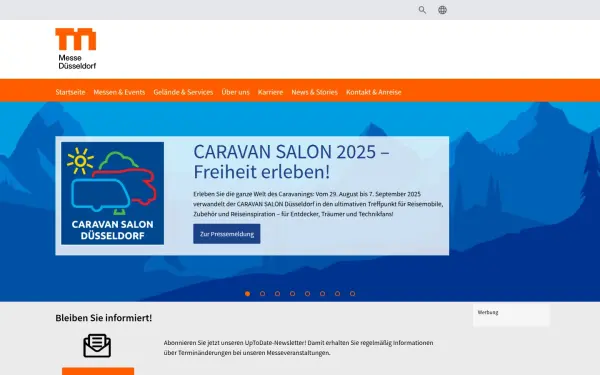Open the Über uns menu
This screenshot has width=600, height=375.
coord(235,92)
